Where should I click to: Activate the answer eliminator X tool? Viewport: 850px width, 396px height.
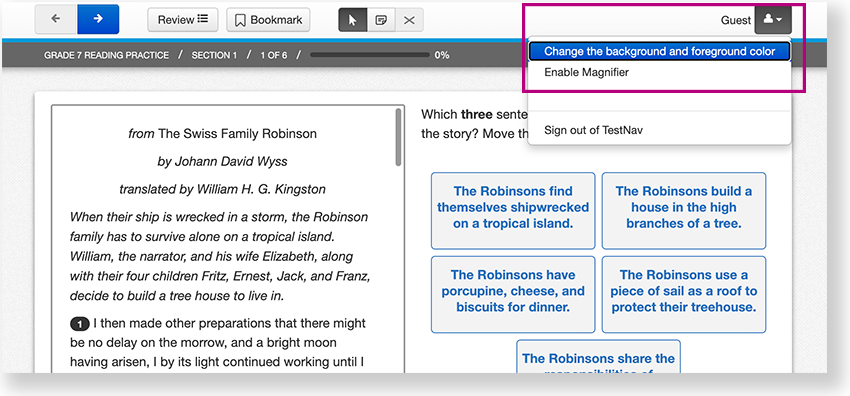pos(409,20)
